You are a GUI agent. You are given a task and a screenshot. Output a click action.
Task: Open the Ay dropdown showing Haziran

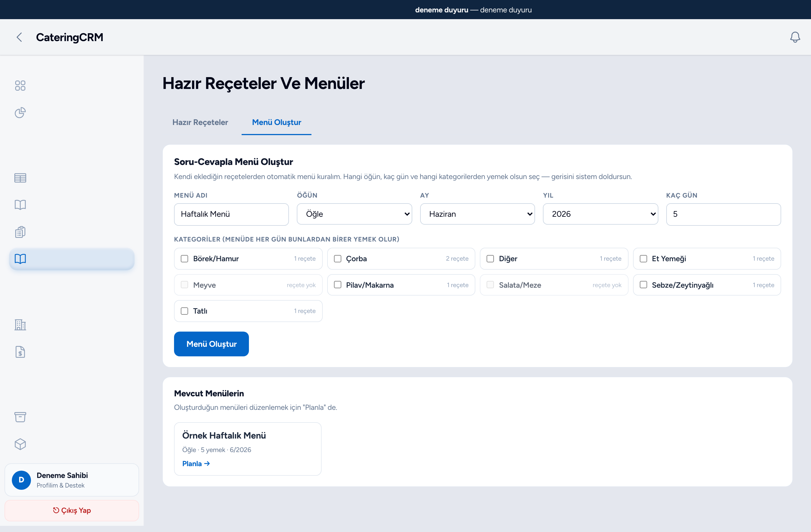click(477, 214)
